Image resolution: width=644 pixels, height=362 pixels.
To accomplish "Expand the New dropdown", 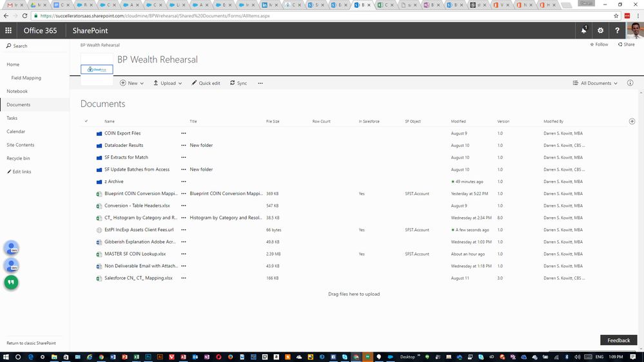I will (132, 83).
